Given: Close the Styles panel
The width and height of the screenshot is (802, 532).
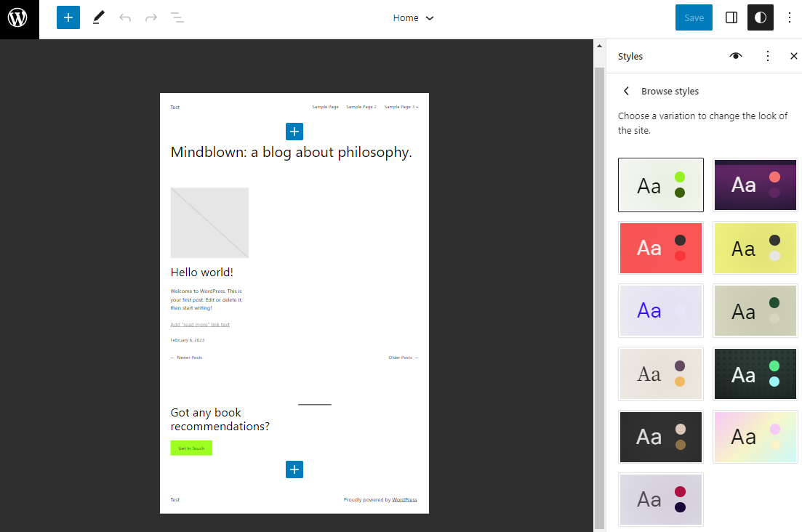Looking at the screenshot, I should (793, 56).
